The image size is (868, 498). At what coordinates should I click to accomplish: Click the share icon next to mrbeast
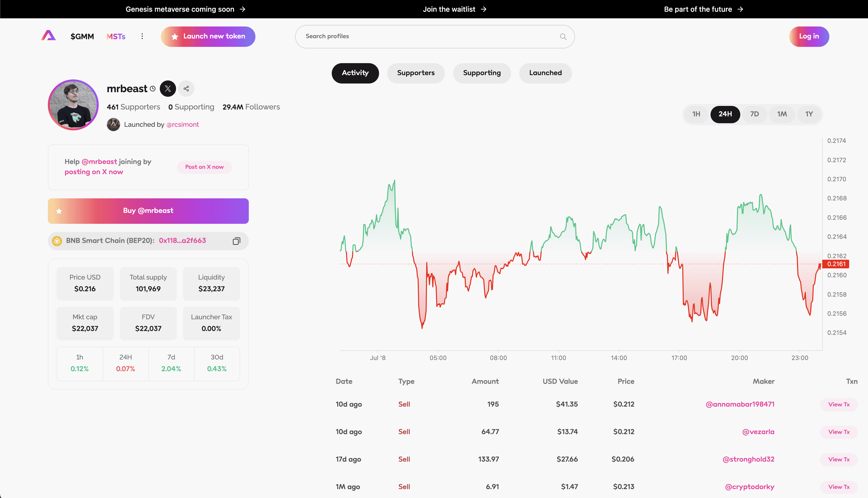[x=186, y=89]
